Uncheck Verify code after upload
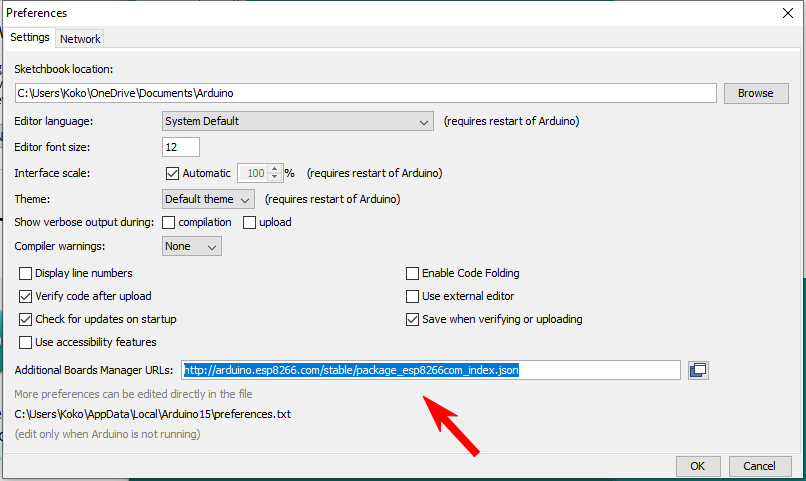 point(25,297)
